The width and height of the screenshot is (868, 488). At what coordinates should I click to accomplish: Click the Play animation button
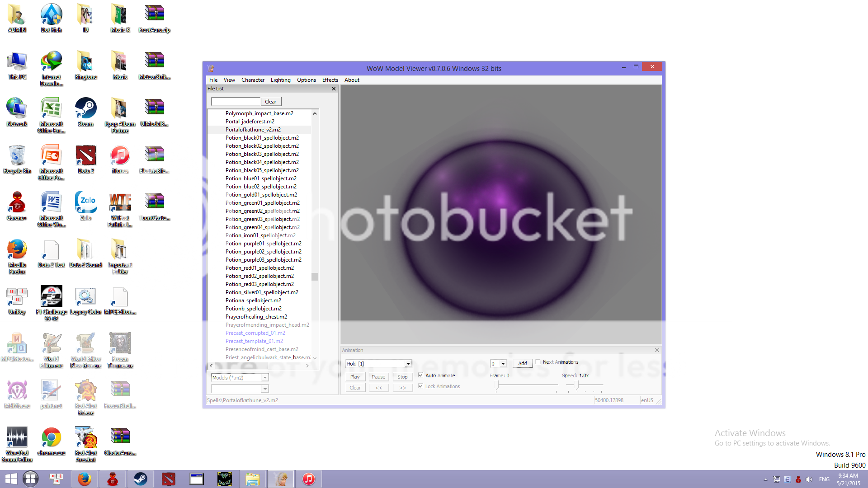pyautogui.click(x=355, y=377)
